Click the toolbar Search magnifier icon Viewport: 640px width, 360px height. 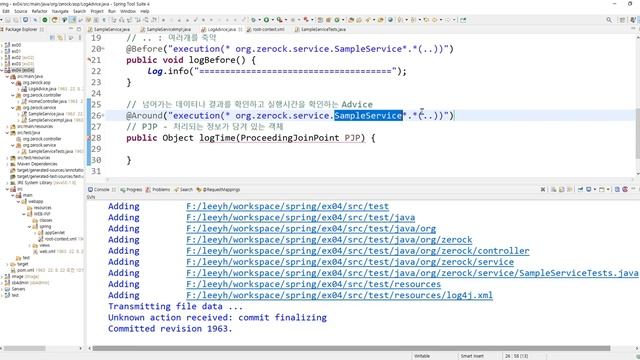[x=609, y=20]
